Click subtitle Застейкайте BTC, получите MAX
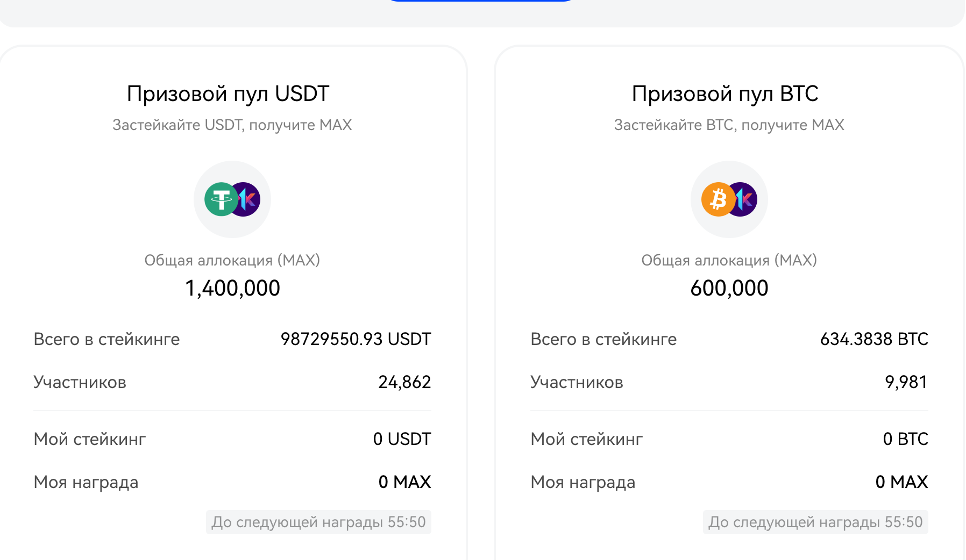This screenshot has height=560, width=966. click(729, 125)
